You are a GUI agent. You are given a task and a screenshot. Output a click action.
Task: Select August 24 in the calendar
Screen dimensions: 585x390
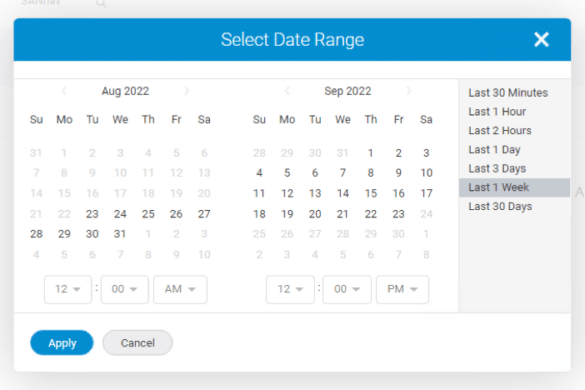120,214
